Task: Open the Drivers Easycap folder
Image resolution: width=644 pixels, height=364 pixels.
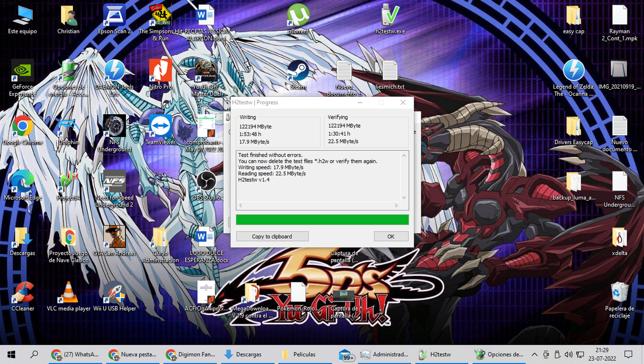Action: (574, 131)
